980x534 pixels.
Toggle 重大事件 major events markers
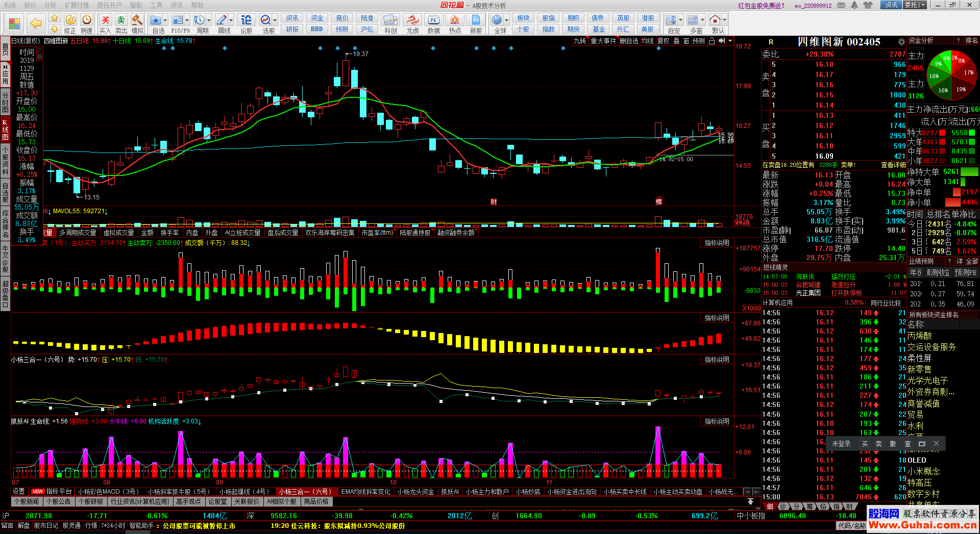coord(603,41)
